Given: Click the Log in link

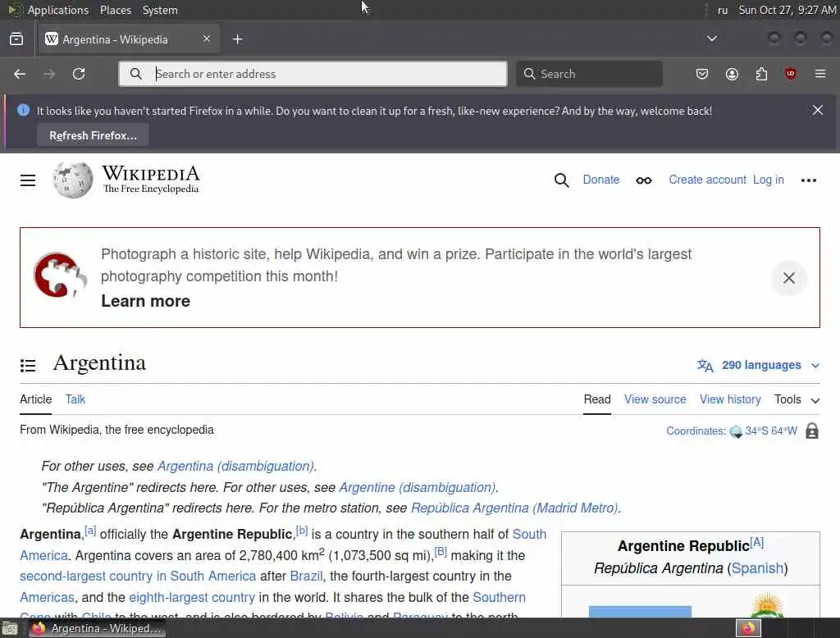Looking at the screenshot, I should 768,180.
